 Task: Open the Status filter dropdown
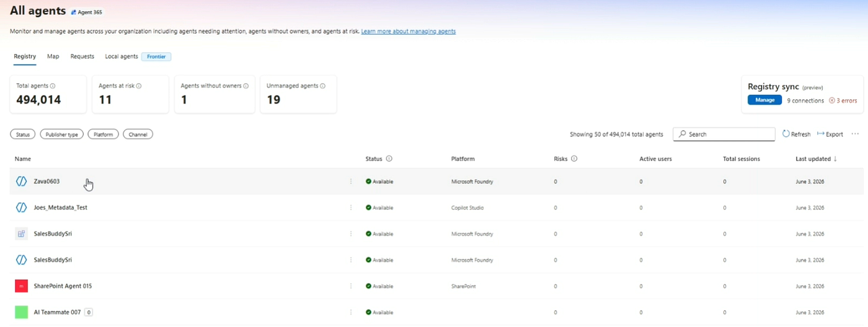pyautogui.click(x=23, y=134)
